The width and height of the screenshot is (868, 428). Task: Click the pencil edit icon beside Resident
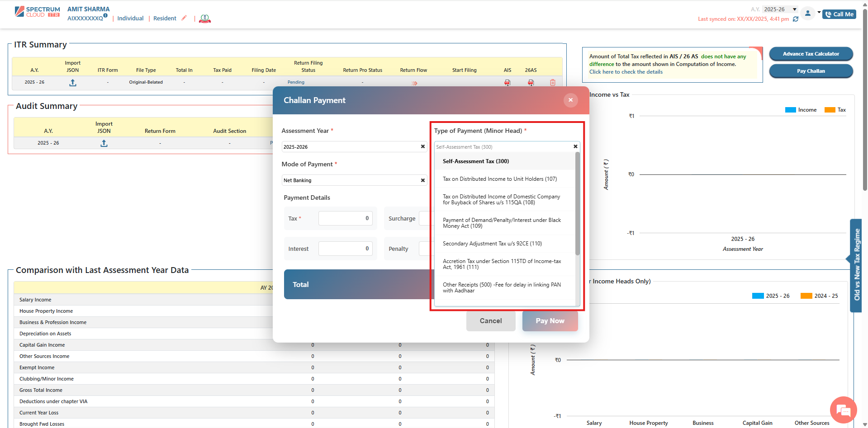pyautogui.click(x=184, y=18)
